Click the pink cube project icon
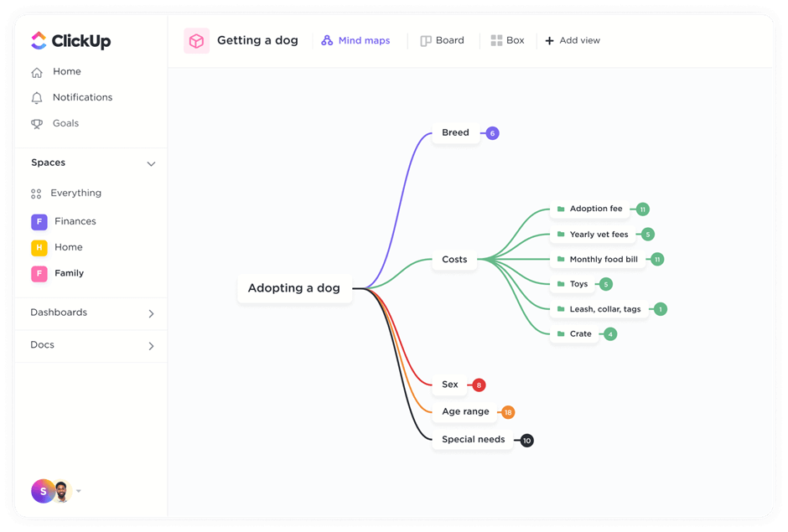The height and width of the screenshot is (532, 788). (x=196, y=41)
